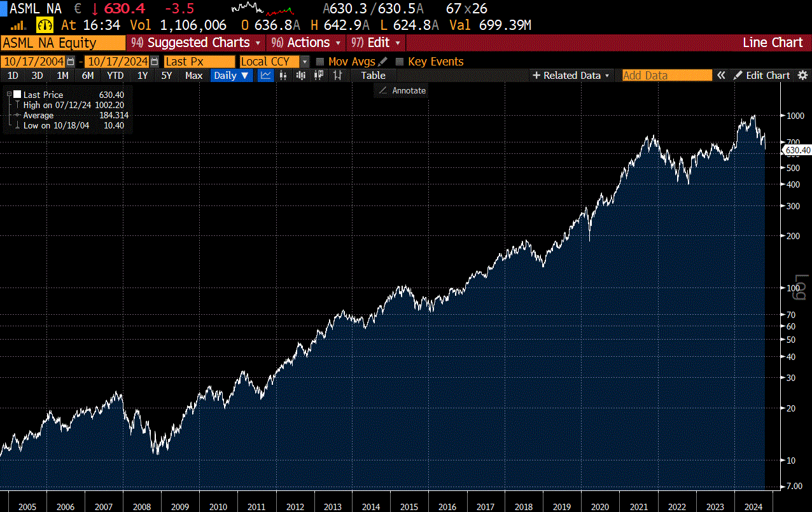
Task: Expand the Related Data dropdown
Action: [x=571, y=75]
